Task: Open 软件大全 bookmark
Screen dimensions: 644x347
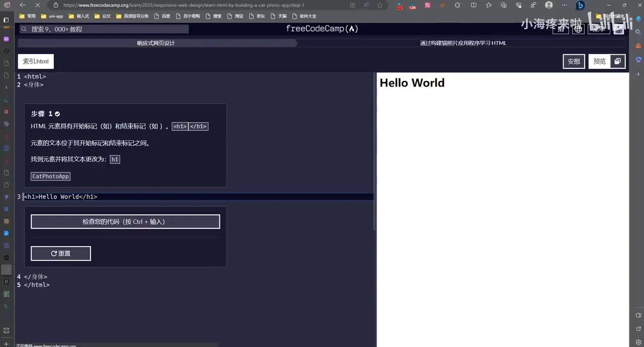Action: coord(304,16)
